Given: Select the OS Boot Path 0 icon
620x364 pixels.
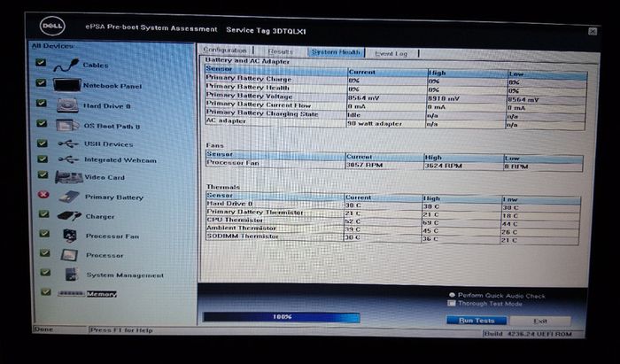Looking at the screenshot, I should 67,126.
